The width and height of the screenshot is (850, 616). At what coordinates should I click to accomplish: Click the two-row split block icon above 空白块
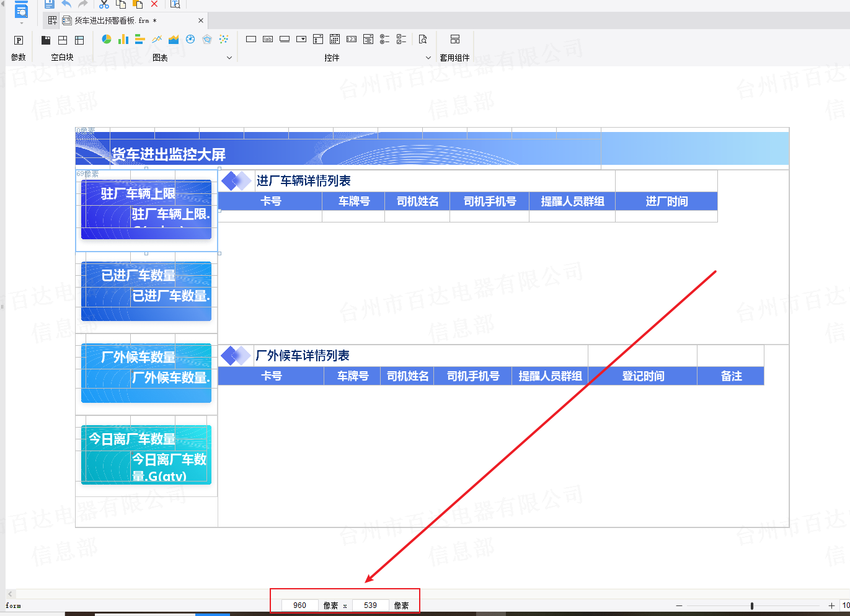click(x=63, y=40)
